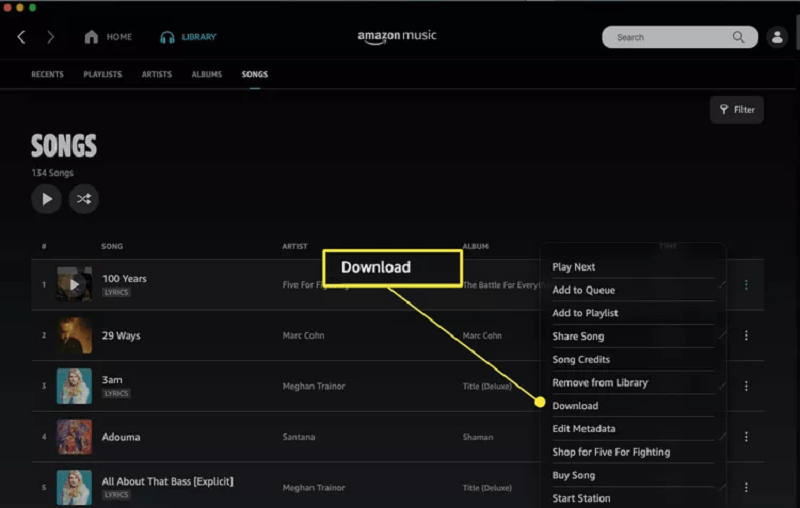Screen dimensions: 800x508
Task: Open the Filter options button
Action: point(737,110)
